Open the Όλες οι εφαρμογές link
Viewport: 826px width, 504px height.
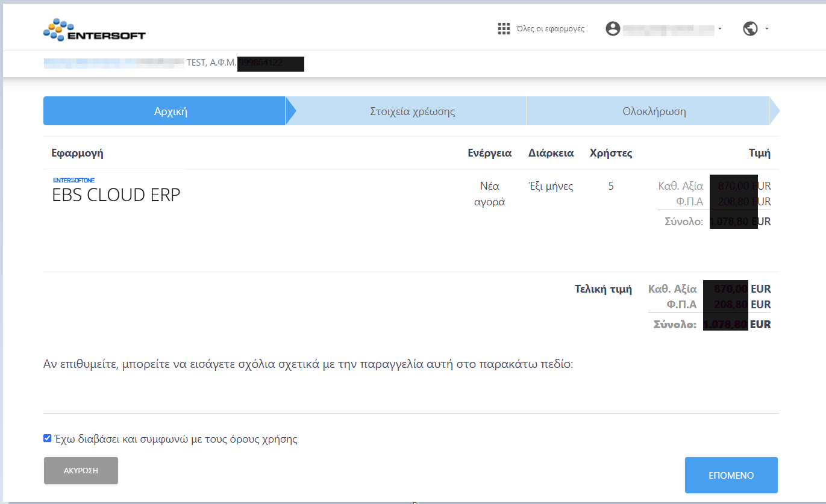(551, 29)
